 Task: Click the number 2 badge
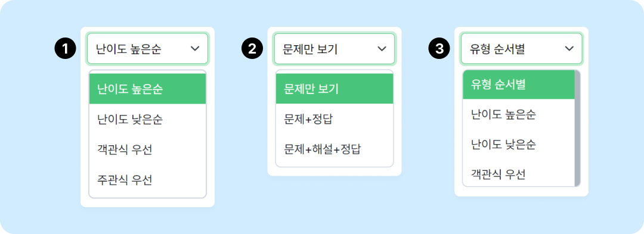(x=252, y=49)
